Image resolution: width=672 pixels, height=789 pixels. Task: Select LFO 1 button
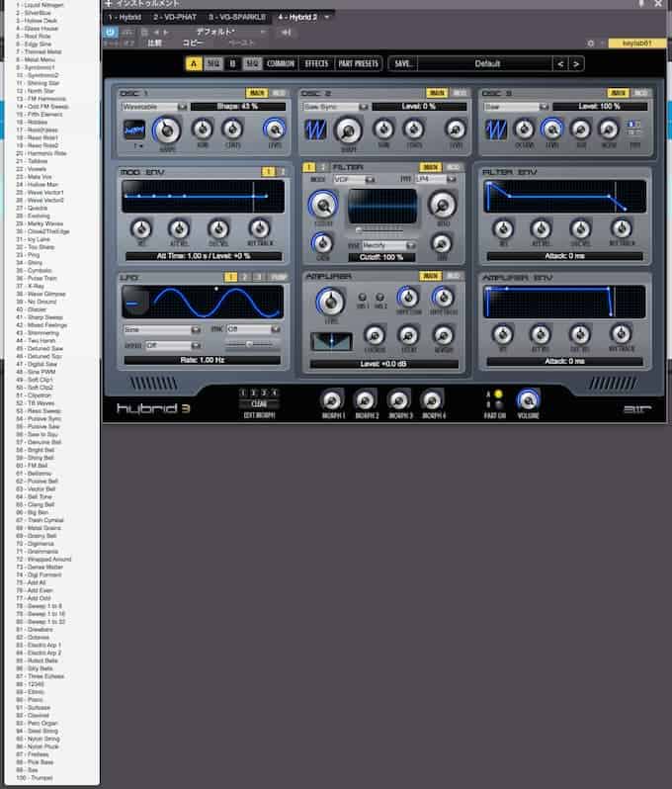[230, 277]
